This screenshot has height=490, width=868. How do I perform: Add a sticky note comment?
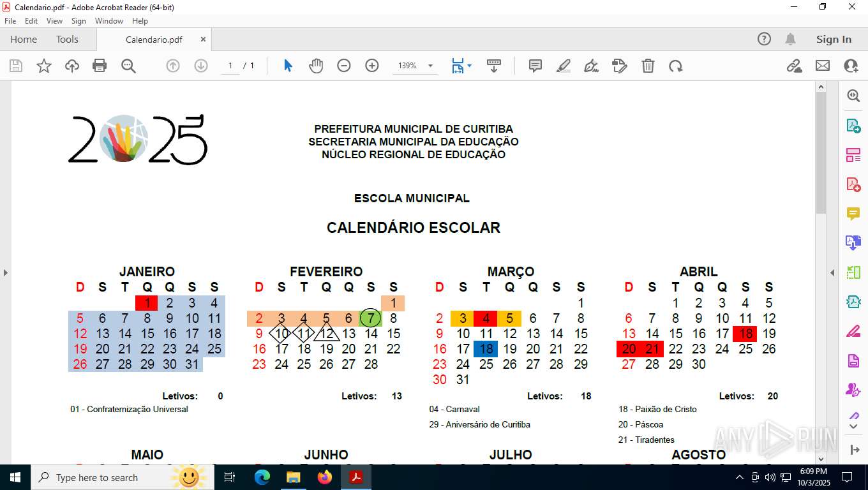[535, 66]
